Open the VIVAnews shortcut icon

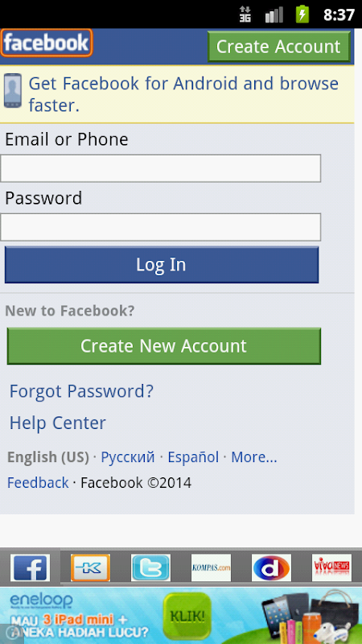[331, 568]
